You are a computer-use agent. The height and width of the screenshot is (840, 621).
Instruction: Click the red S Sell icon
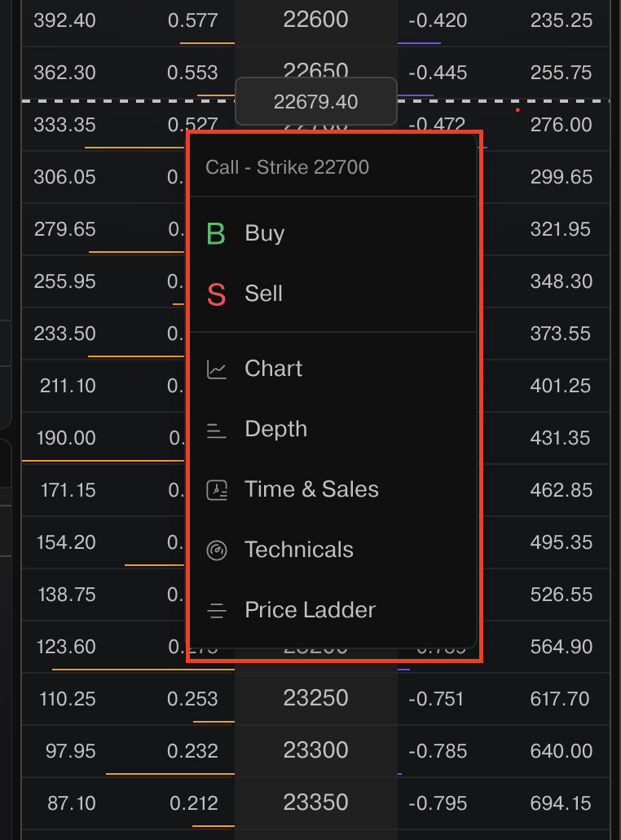pyautogui.click(x=216, y=294)
